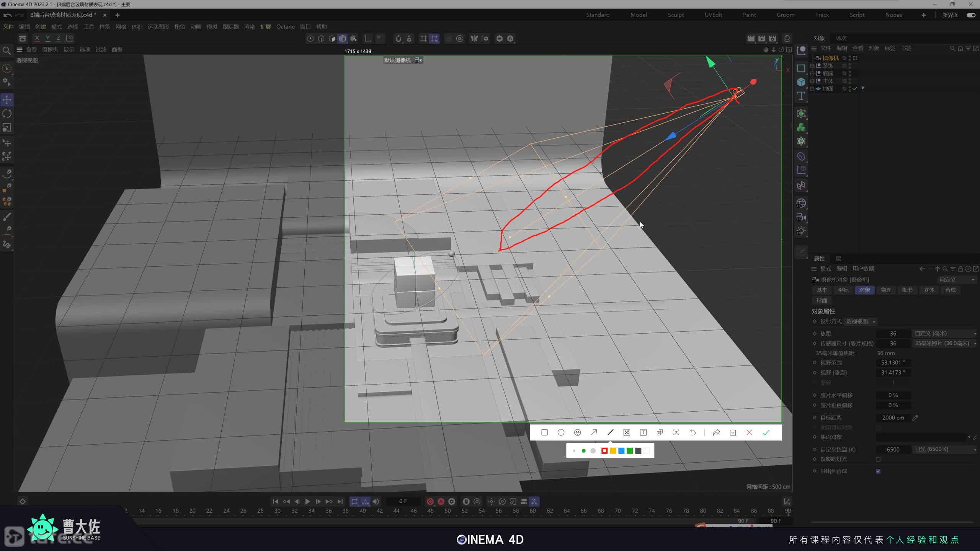The width and height of the screenshot is (980, 551).
Task: Switch to the Sculpt layout
Action: (676, 15)
